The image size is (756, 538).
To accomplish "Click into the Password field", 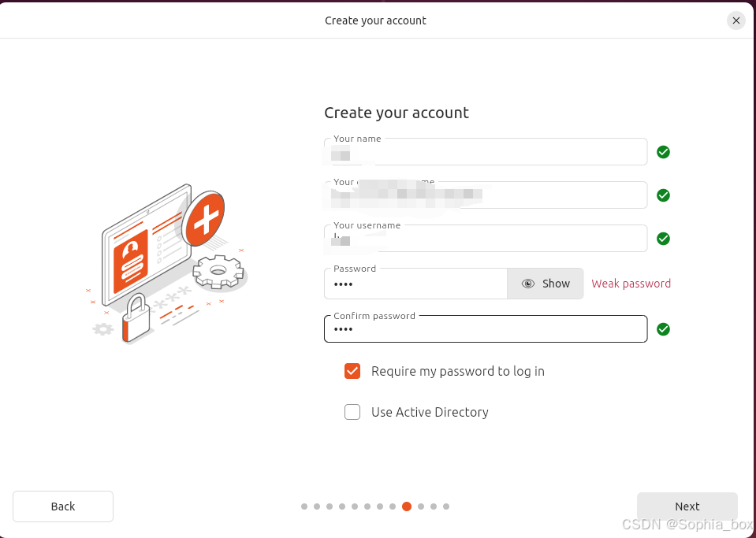I will 415,284.
